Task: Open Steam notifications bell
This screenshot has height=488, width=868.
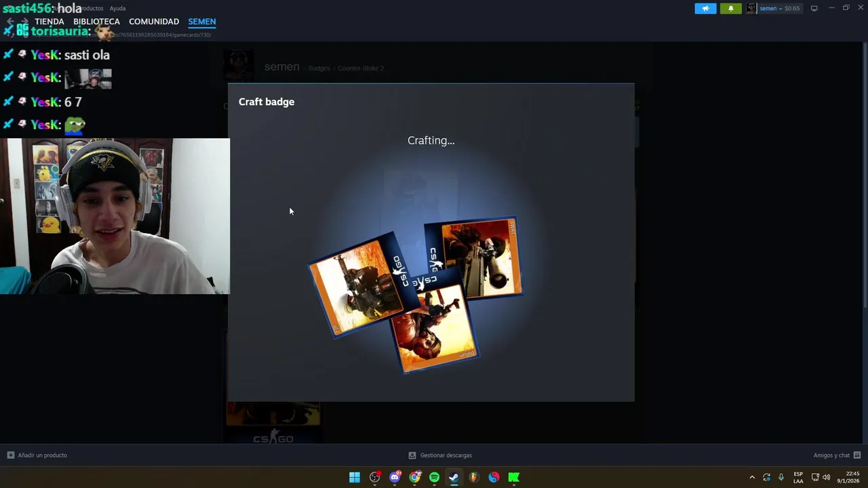Action: click(x=730, y=8)
